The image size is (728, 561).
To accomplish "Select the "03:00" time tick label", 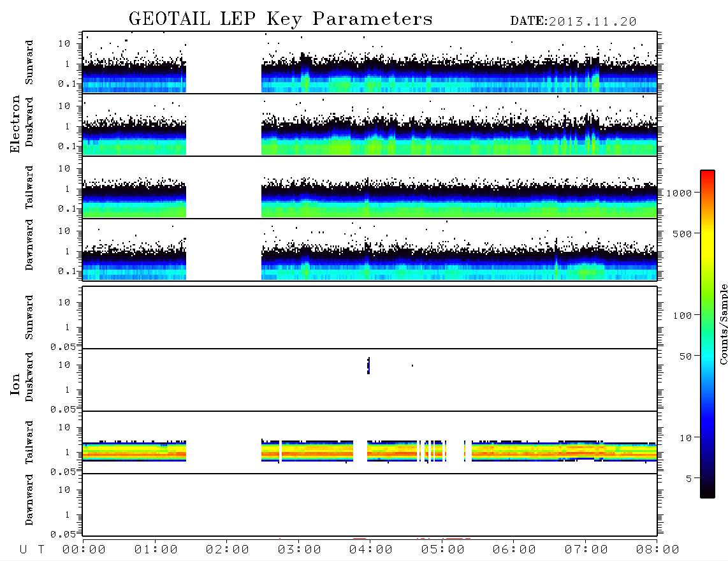I will 300,550.
